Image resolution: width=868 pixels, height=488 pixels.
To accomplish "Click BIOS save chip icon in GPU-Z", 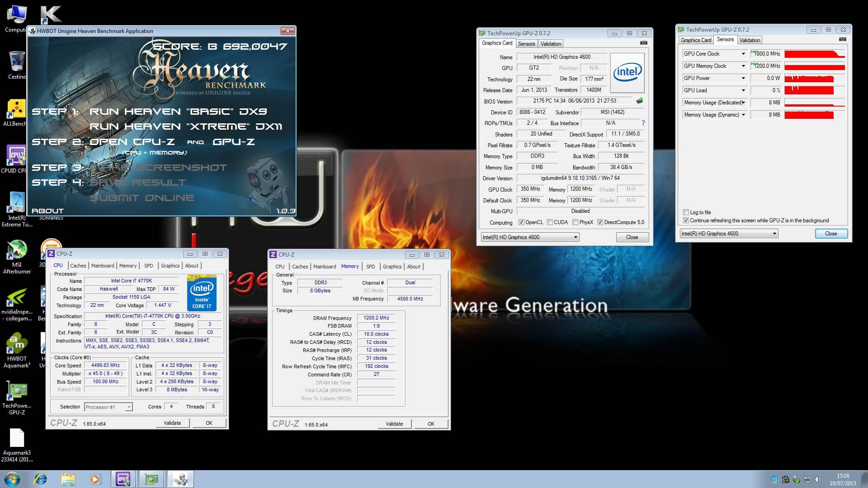I will click(639, 101).
